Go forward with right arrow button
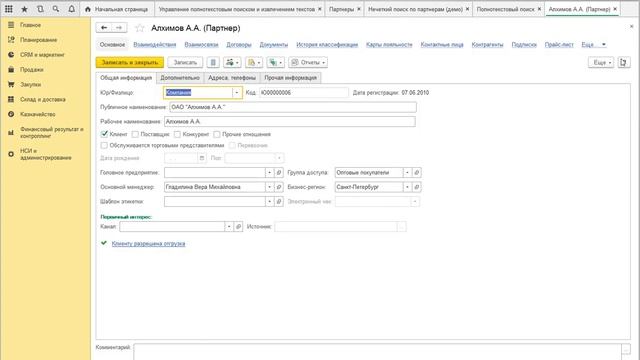This screenshot has height=360, width=640. pyautogui.click(x=119, y=28)
